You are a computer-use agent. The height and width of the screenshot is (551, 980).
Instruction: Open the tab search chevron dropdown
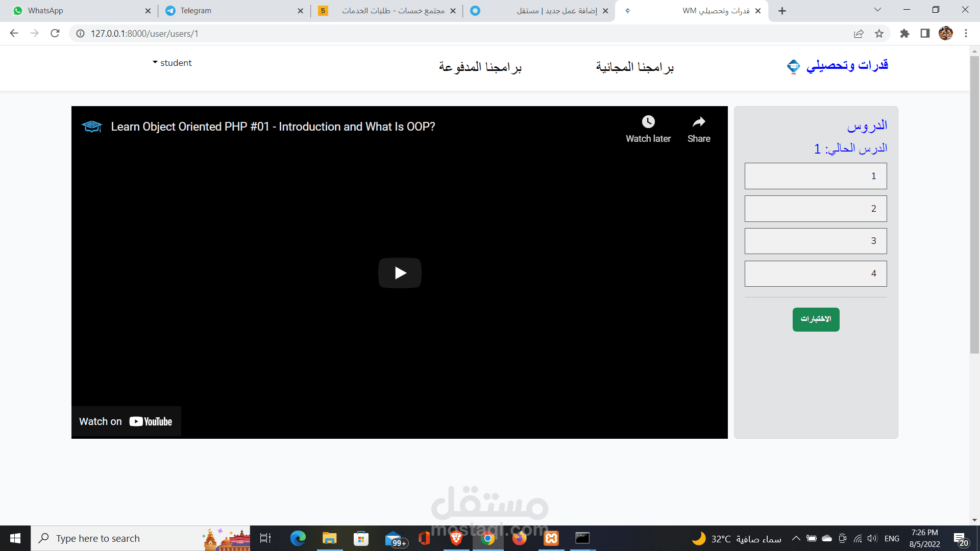pyautogui.click(x=877, y=10)
